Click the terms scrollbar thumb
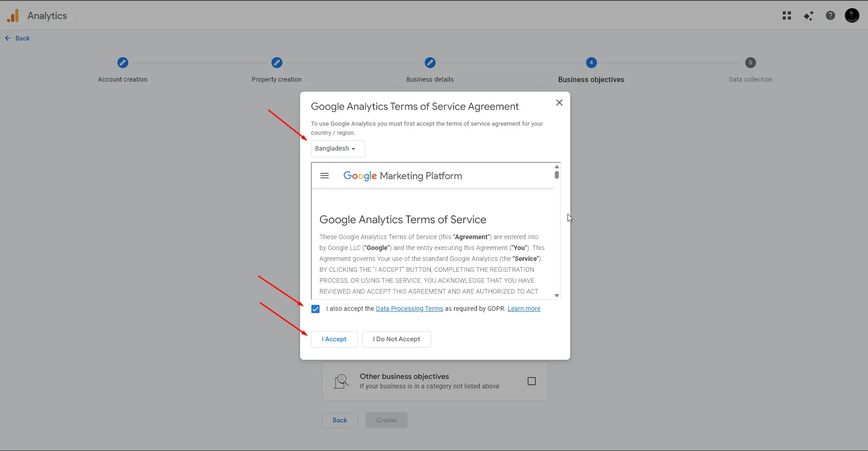 pyautogui.click(x=557, y=175)
